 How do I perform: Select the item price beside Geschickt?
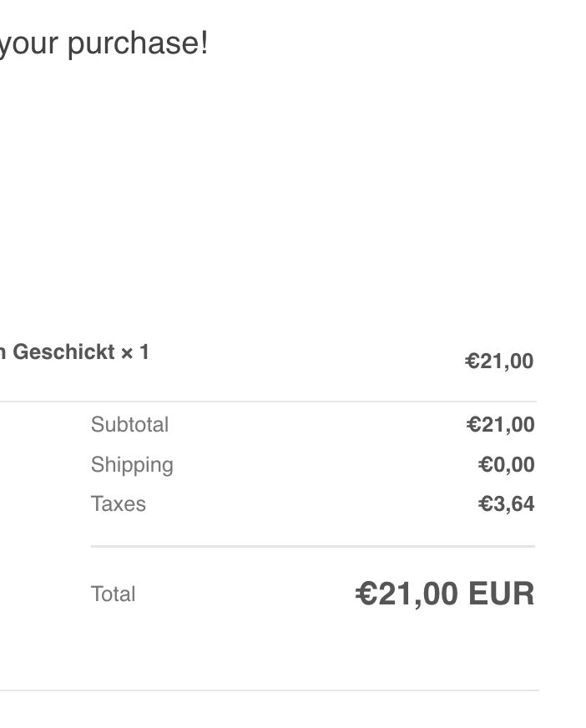pos(499,361)
